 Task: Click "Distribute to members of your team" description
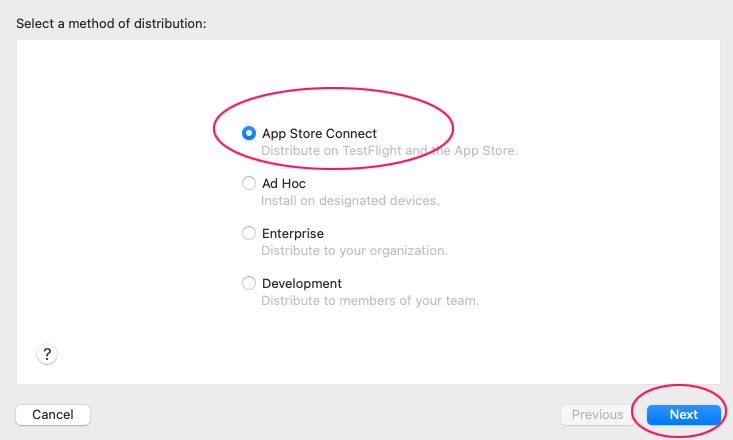point(370,301)
